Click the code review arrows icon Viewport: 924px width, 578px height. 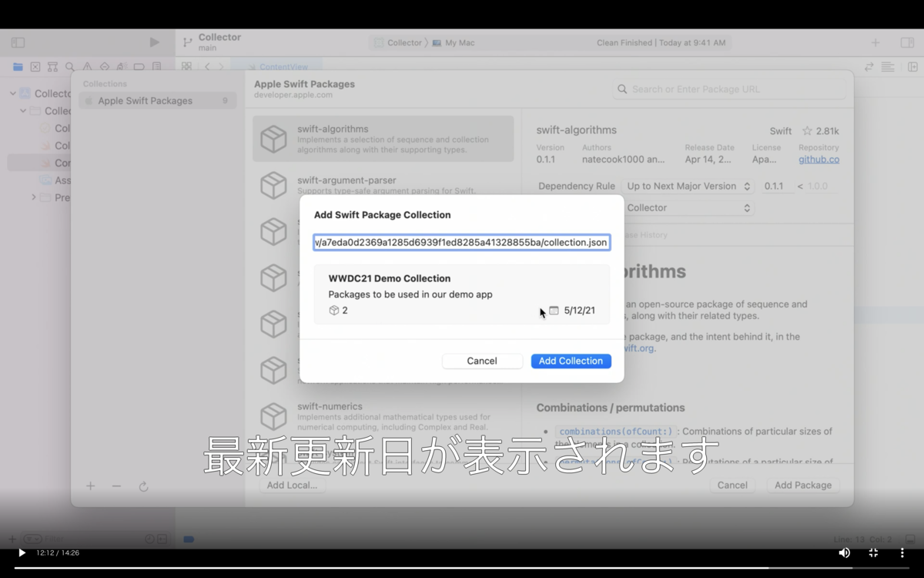tap(869, 67)
